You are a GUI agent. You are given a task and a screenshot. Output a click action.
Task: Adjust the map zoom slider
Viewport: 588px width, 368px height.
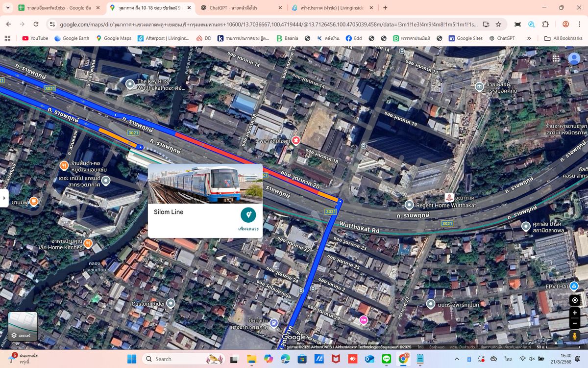[574, 318]
